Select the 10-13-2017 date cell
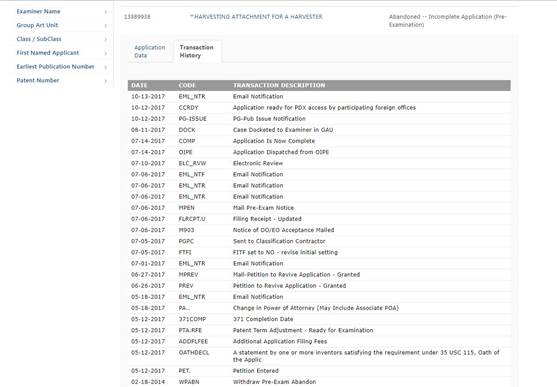Screen dimensions: 557x387 click(148, 96)
